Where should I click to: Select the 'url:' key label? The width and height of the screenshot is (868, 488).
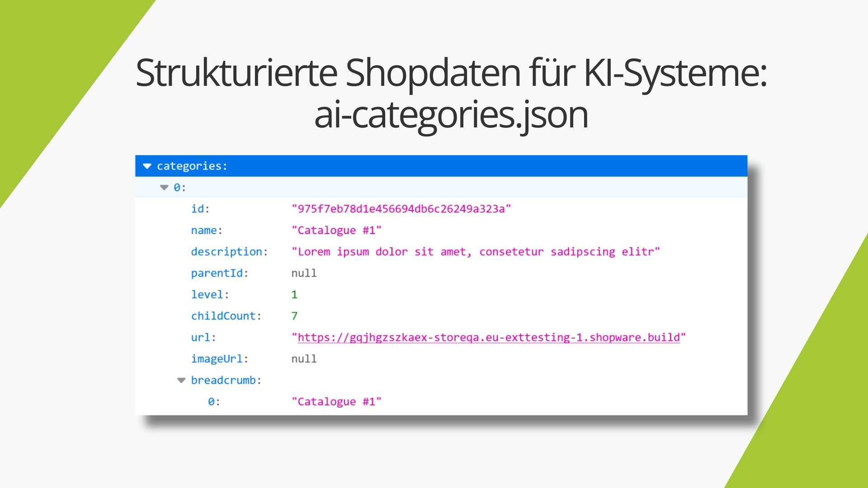click(x=203, y=338)
